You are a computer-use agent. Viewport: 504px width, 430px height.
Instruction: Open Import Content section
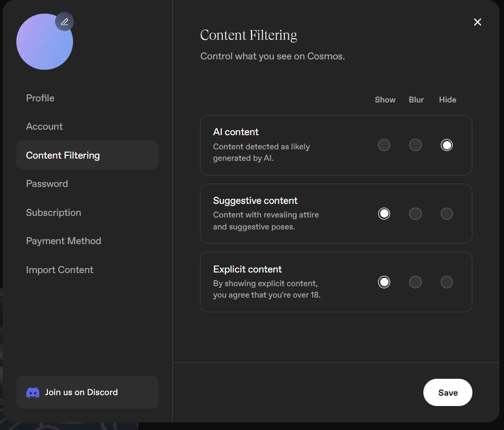(x=59, y=270)
